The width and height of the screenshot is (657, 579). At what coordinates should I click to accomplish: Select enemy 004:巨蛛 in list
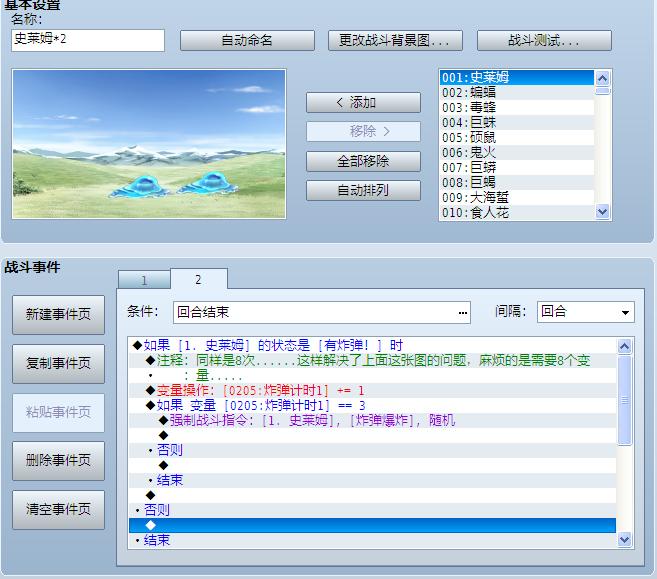pos(517,123)
